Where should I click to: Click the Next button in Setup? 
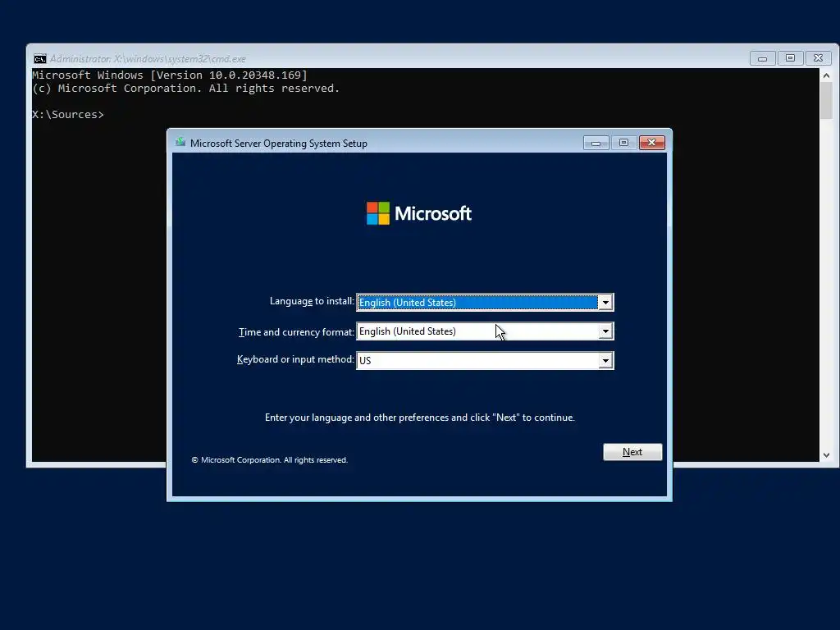632,452
